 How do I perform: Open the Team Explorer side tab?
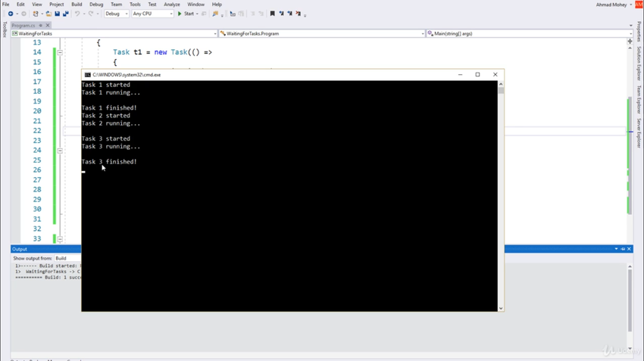coord(639,99)
